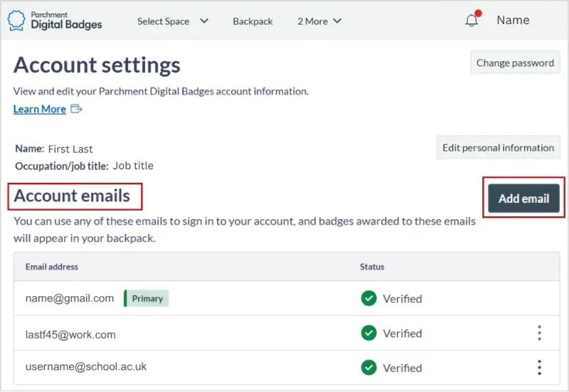Click the Job title value
This screenshot has width=569, height=392.
click(x=133, y=166)
